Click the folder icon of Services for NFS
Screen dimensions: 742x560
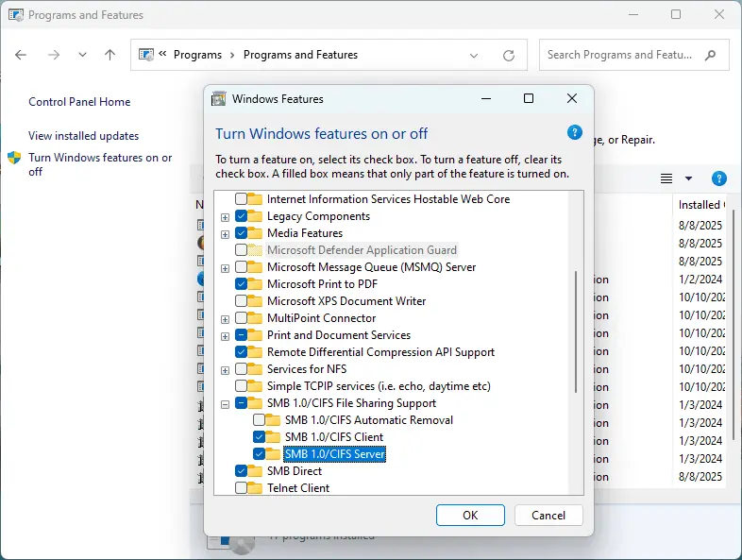[255, 368]
